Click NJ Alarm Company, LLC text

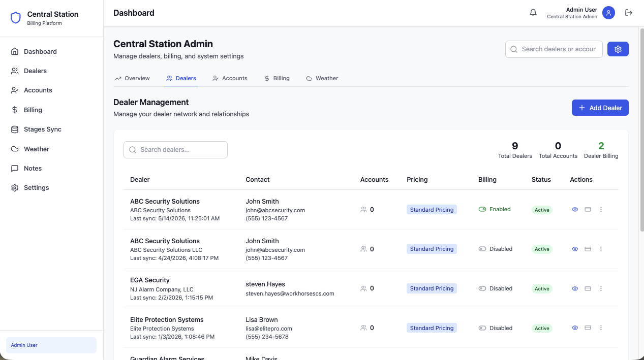[162, 289]
